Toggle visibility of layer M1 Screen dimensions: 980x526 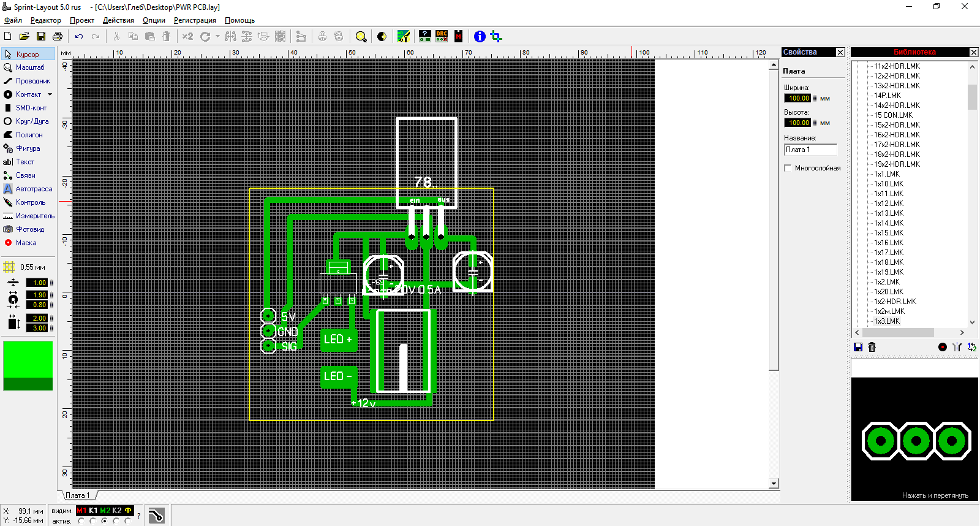pyautogui.click(x=81, y=511)
